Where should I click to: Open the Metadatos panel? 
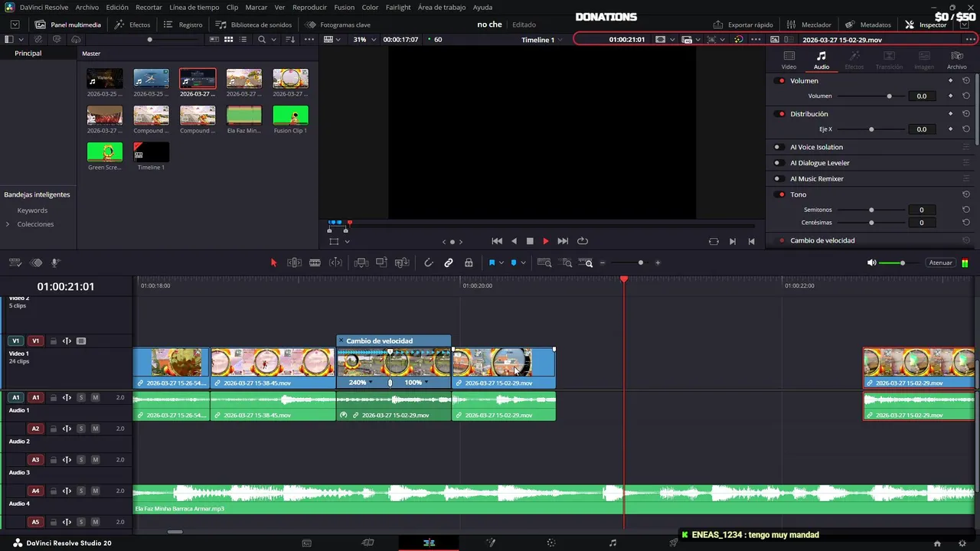click(868, 24)
